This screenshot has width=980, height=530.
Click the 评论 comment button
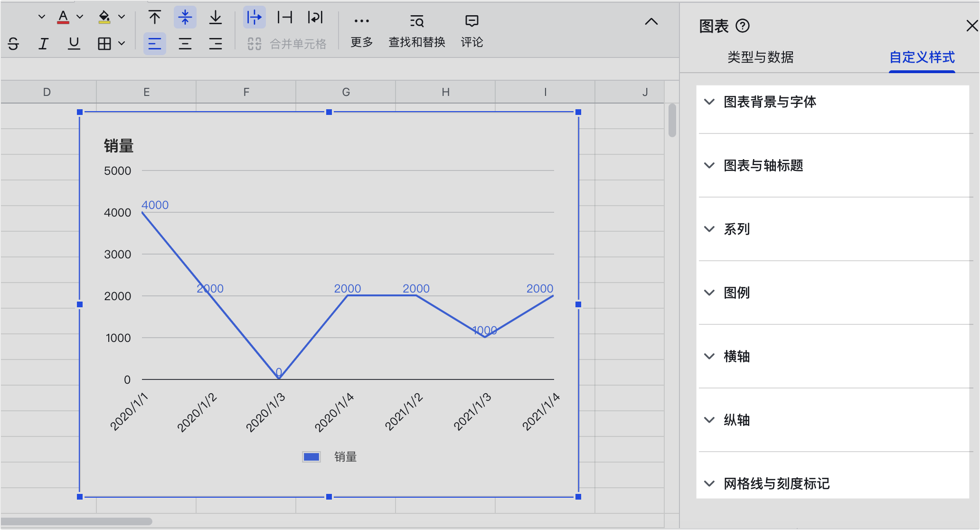[x=471, y=31]
